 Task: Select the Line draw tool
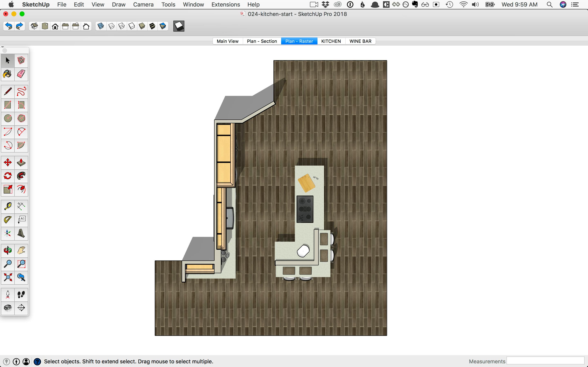[x=8, y=91]
